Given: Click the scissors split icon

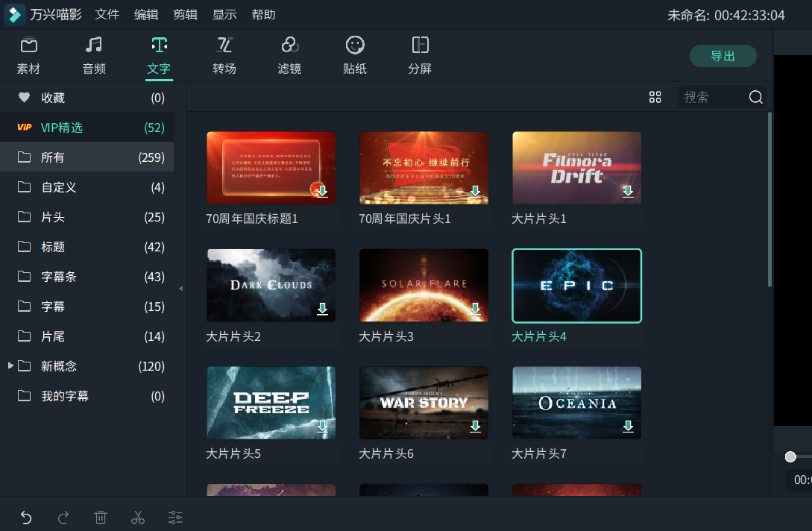Looking at the screenshot, I should [138, 518].
